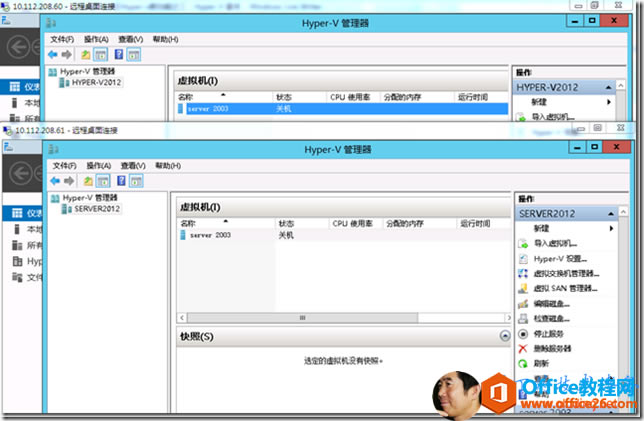Click VM list horizontal scrollbar thumb
Viewport: 644px width, 421px height.
[303, 317]
